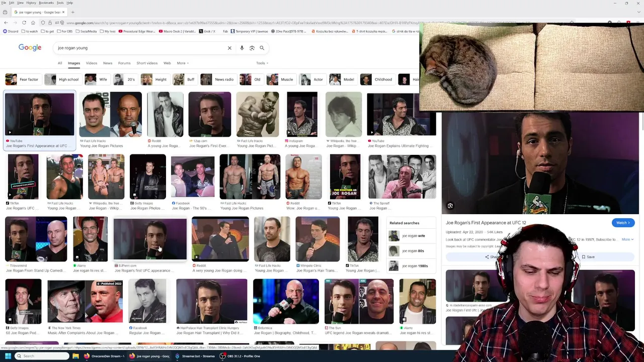The height and width of the screenshot is (362, 644).
Task: Open 'Joe Rogan Hair Transplant' result thumbnail
Action: pos(212,301)
